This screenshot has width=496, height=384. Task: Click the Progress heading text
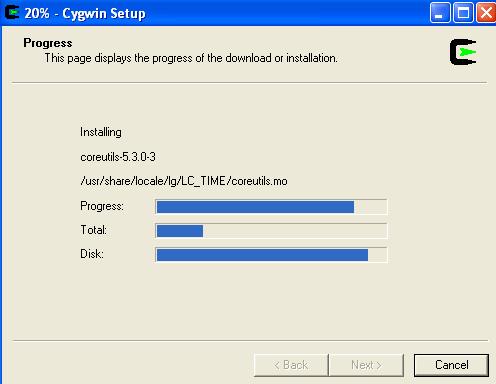click(48, 43)
